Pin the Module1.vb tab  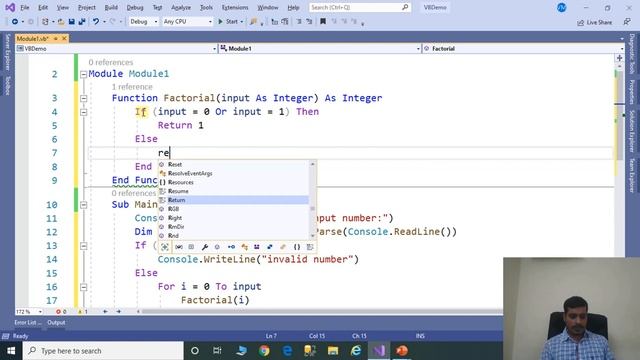(56, 38)
